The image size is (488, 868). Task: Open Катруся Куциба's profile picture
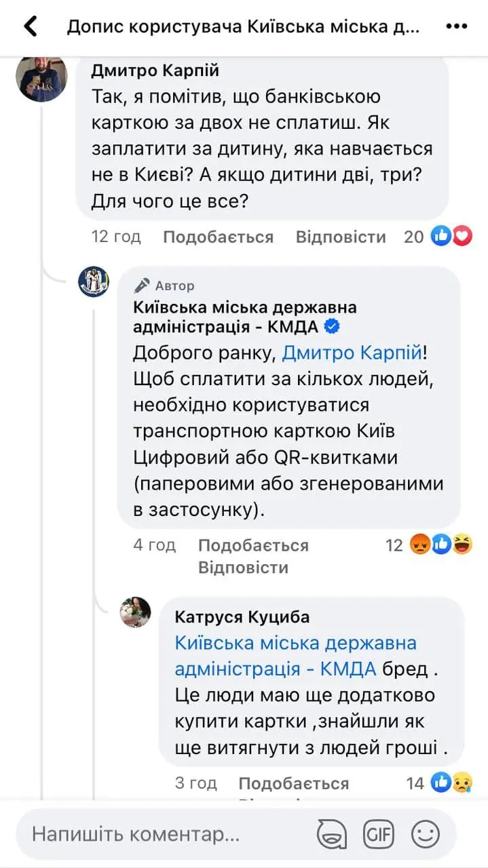pos(136,612)
